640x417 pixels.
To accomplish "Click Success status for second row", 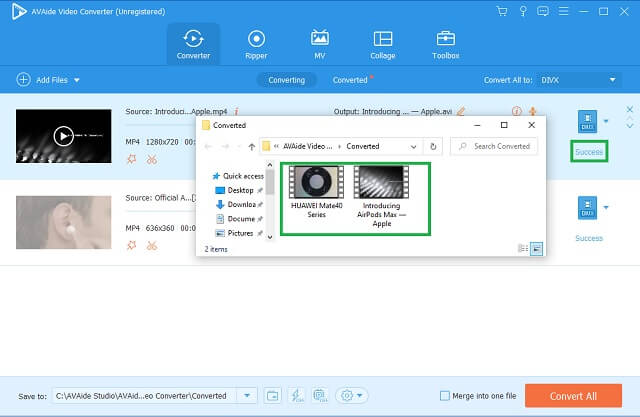I will (589, 238).
